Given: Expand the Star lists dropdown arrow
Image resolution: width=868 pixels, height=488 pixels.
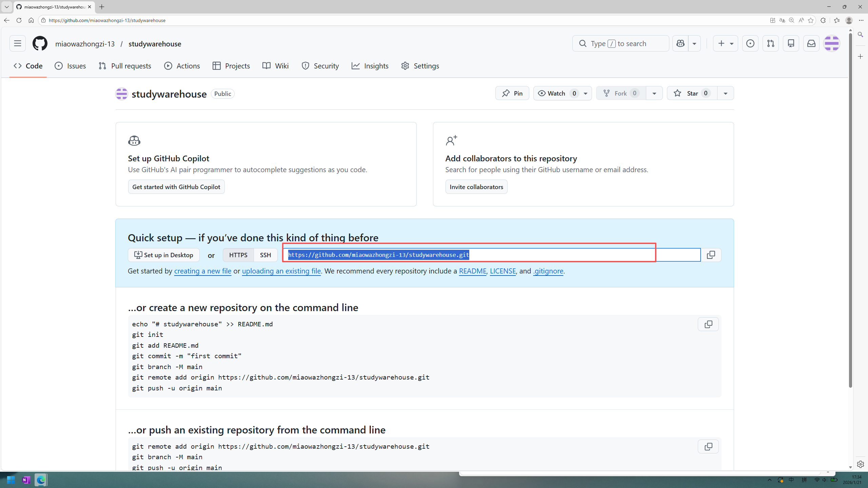Looking at the screenshot, I should pyautogui.click(x=725, y=93).
